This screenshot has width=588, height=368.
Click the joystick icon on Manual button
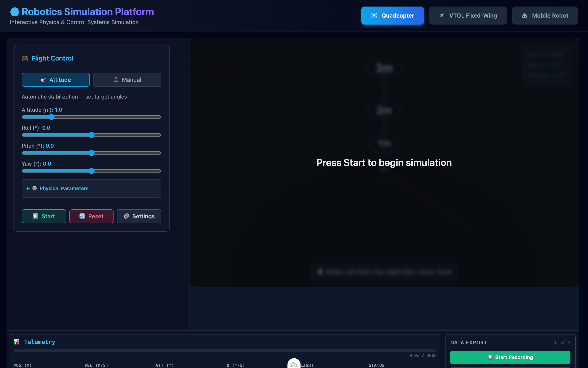coord(116,80)
